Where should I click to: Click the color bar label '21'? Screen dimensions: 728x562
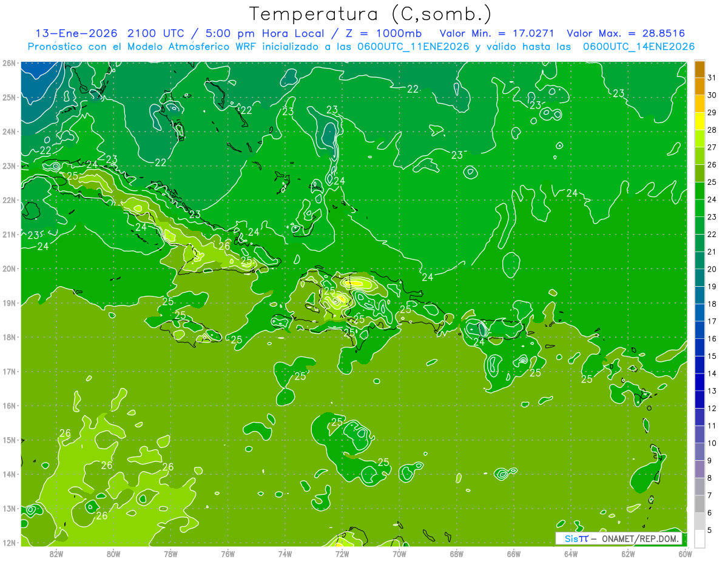(712, 252)
